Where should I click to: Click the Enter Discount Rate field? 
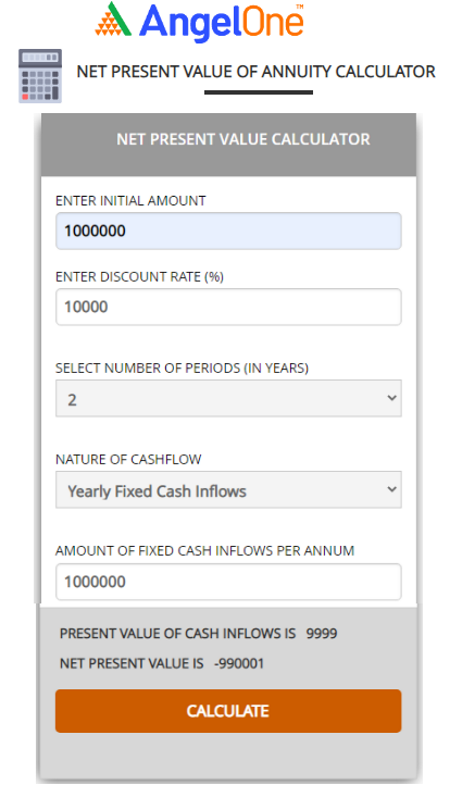tap(228, 307)
